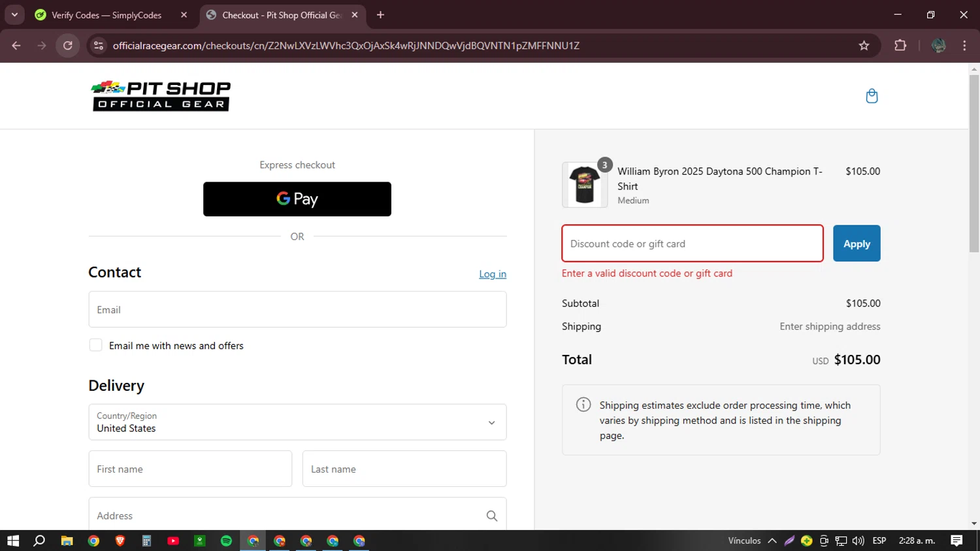Click the Address input field
This screenshot has height=551, width=980.
(x=297, y=515)
